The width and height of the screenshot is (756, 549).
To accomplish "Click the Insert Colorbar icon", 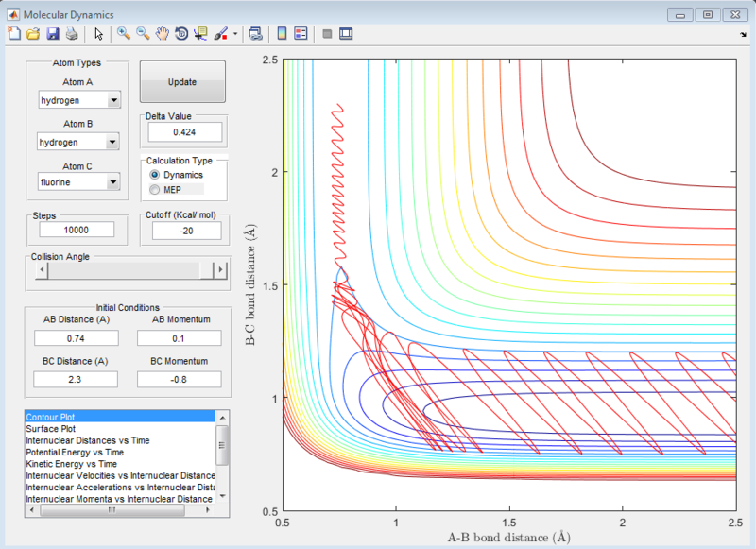I will coord(282,34).
